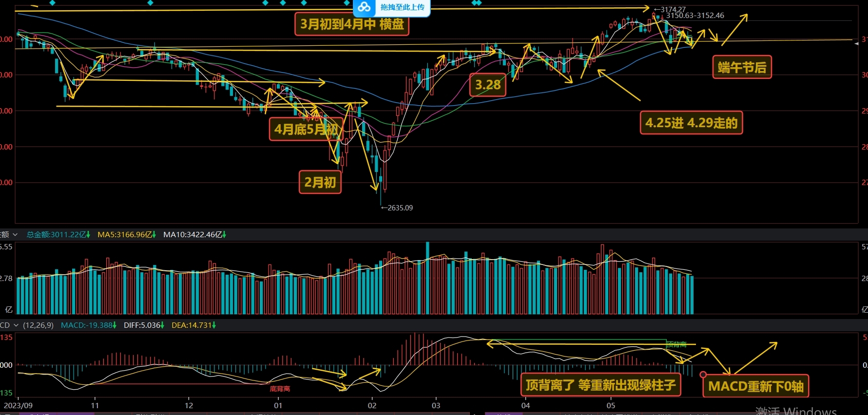Click the 3174.27 high price label
This screenshot has height=415, width=868.
click(670, 9)
